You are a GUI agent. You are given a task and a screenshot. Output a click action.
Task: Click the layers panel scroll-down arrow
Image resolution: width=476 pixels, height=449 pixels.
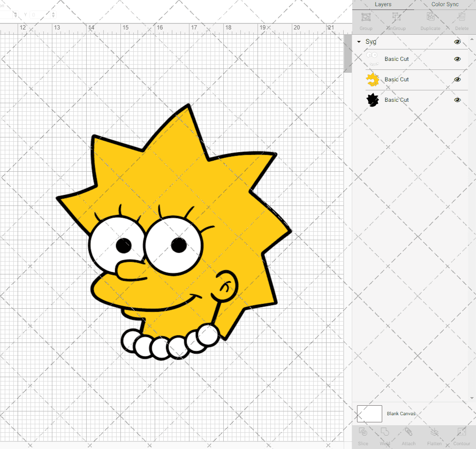471,398
